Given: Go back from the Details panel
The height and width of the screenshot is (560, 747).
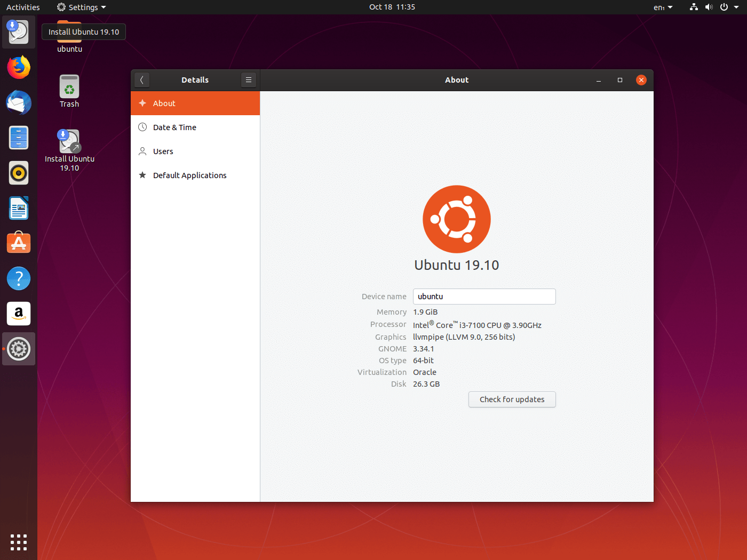Looking at the screenshot, I should pyautogui.click(x=142, y=80).
